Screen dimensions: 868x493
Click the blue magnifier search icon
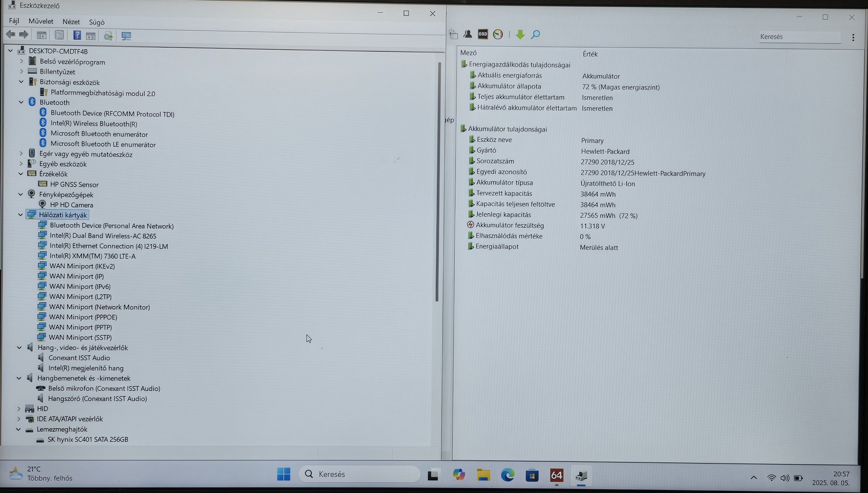pos(536,34)
